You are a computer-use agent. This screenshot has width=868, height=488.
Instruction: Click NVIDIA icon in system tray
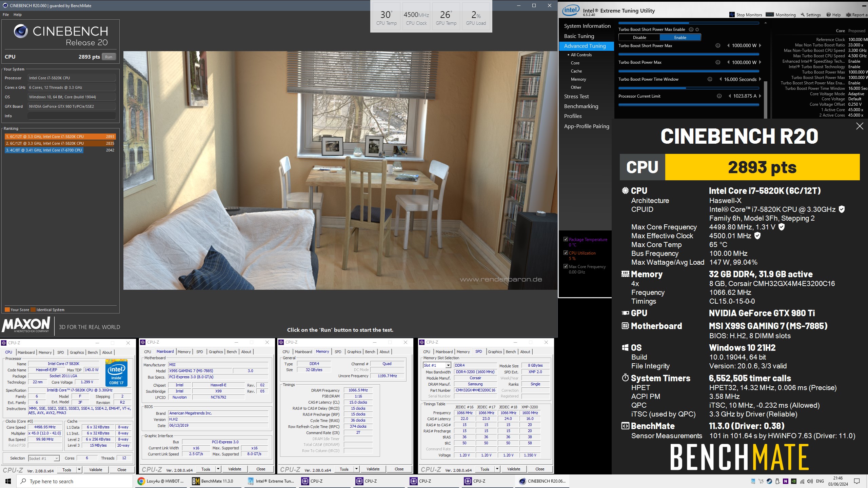pos(794,481)
